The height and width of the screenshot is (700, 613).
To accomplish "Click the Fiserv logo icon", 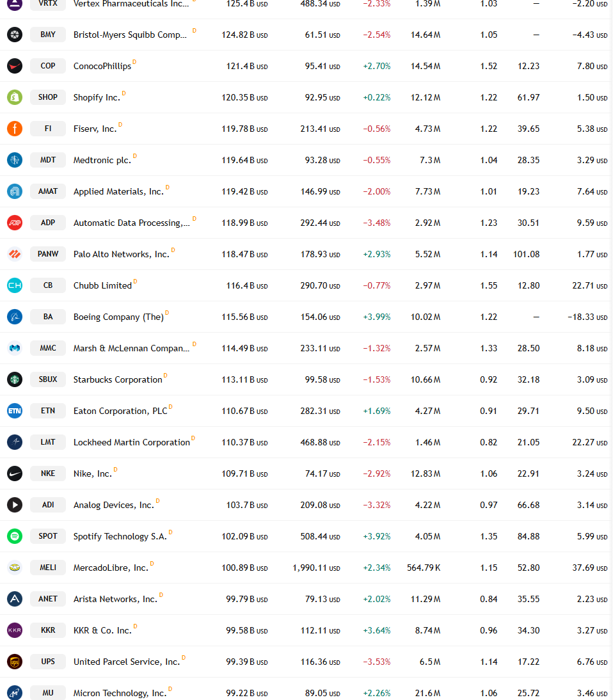I will click(15, 129).
